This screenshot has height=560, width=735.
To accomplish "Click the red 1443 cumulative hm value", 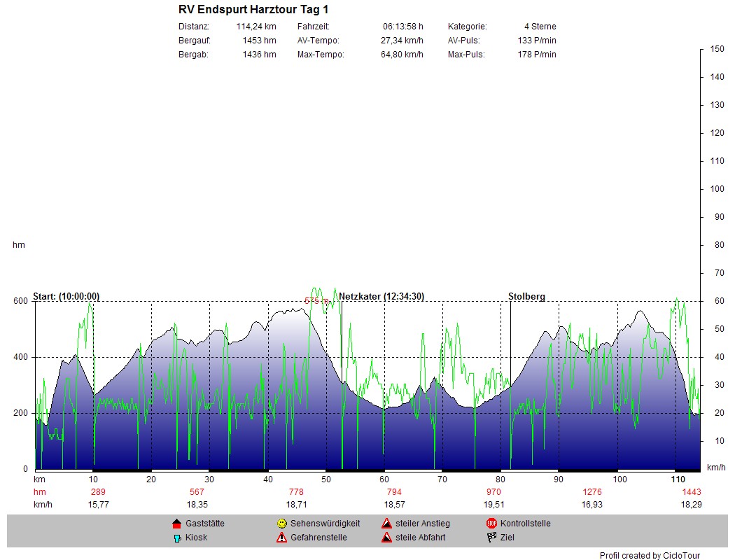I will (691, 492).
